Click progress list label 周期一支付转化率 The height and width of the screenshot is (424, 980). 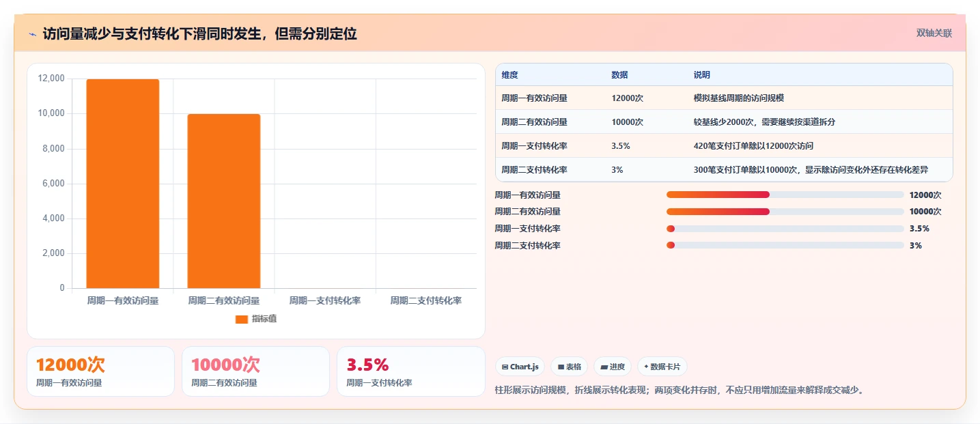click(527, 229)
